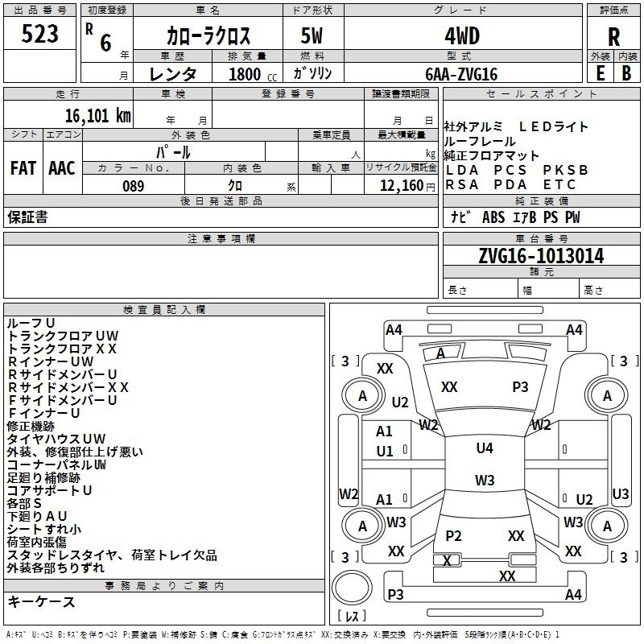Click the ETC feature text

[559, 185]
